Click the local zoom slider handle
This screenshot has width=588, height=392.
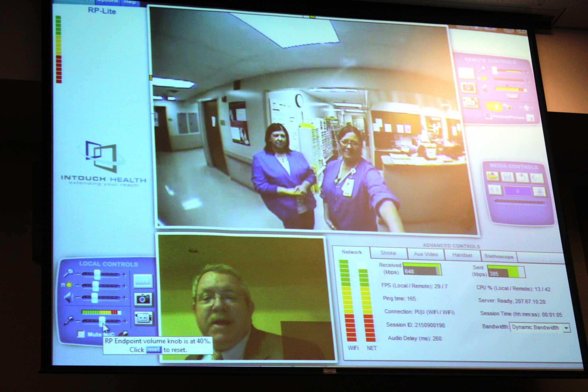[x=97, y=275]
